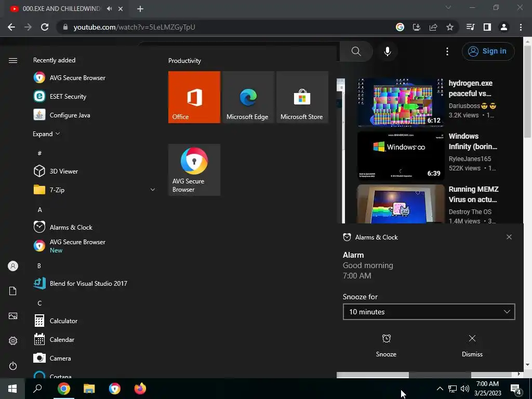Snooze the Good morning alarm
Viewport: 532px width, 399px height.
386,345
